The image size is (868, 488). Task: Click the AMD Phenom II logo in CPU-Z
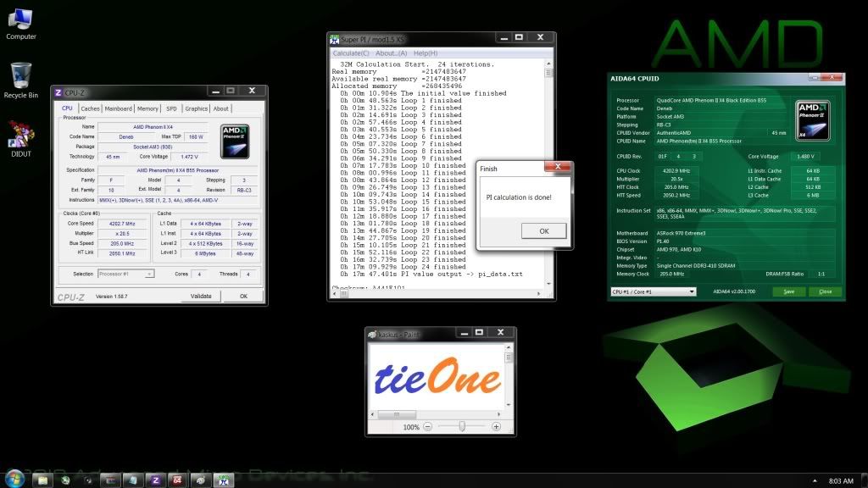point(235,141)
